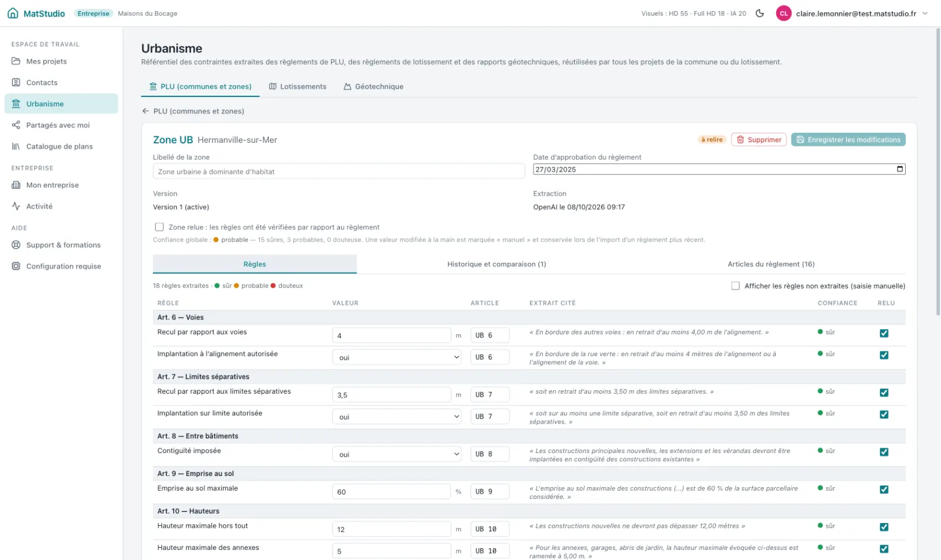Open Activité pulse icon
The image size is (941, 560).
point(16,206)
